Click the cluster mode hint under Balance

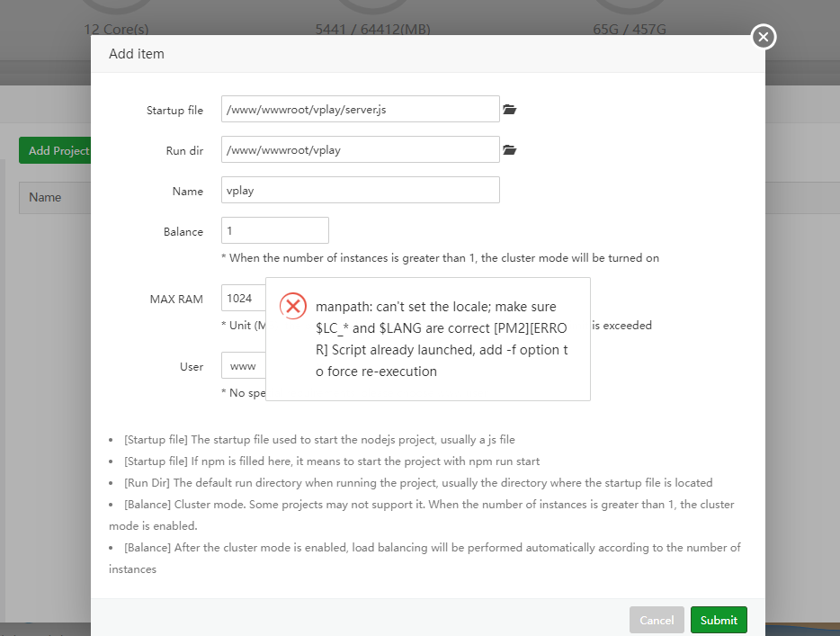click(x=440, y=258)
